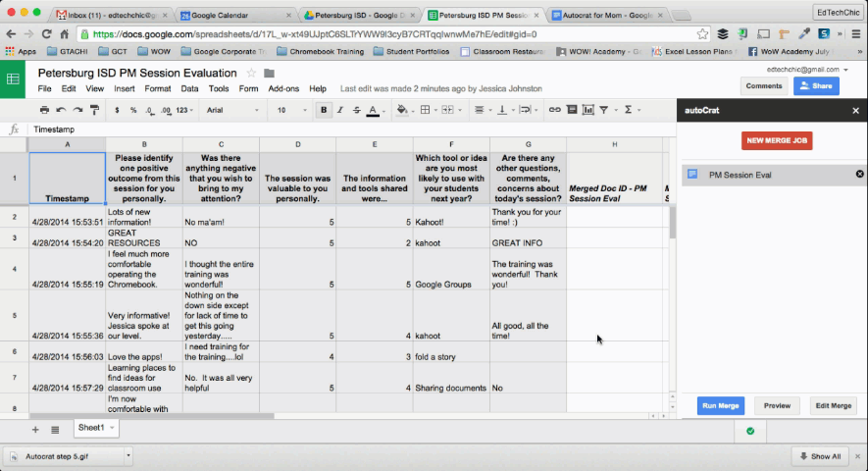Open the Arial font dropdown
868x471 pixels.
point(231,110)
